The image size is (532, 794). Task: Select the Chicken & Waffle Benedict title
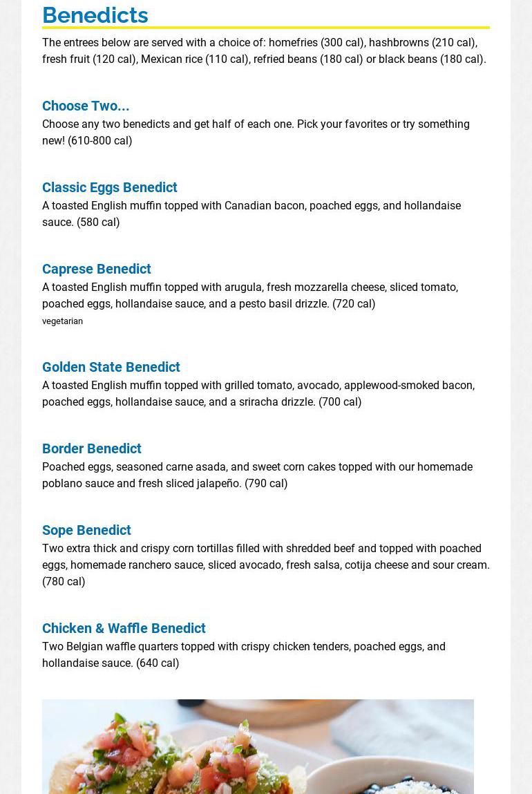click(x=124, y=628)
